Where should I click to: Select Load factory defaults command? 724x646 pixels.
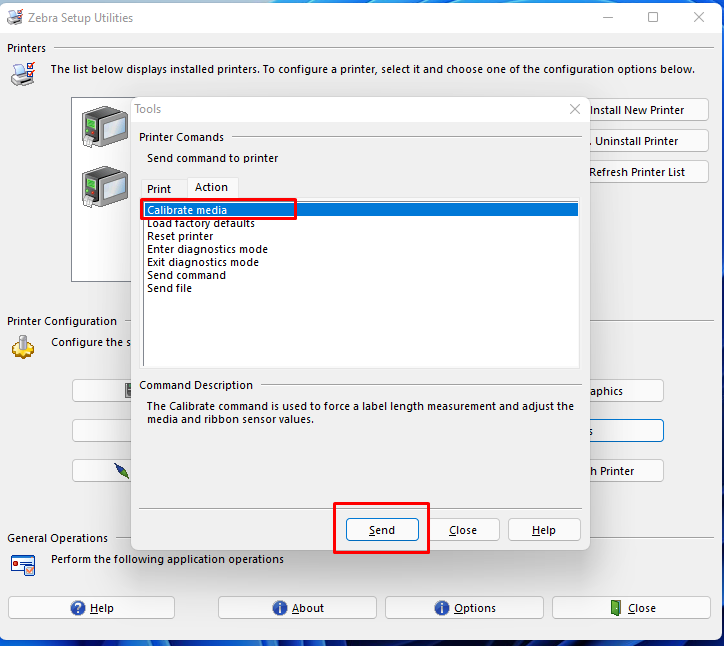point(361,223)
